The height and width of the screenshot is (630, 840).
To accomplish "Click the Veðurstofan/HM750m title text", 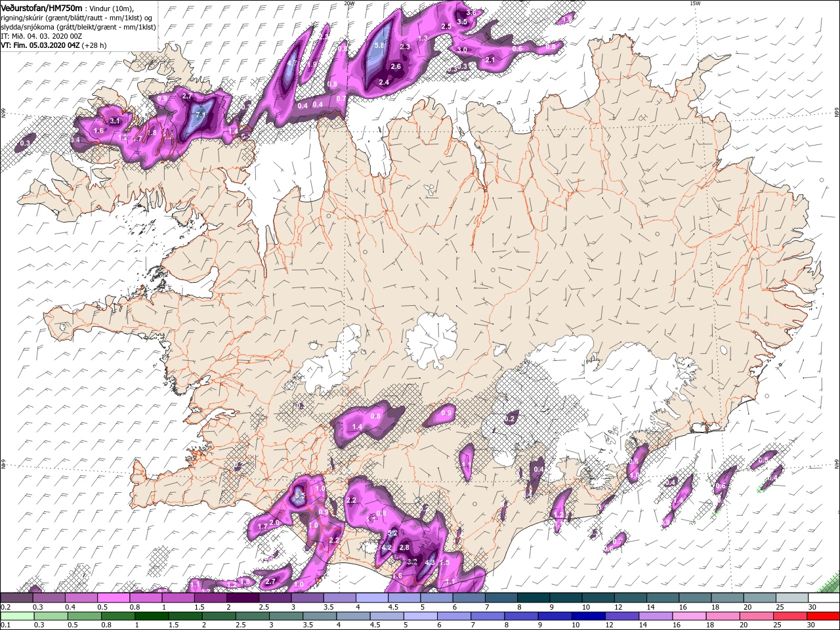I will (41, 7).
